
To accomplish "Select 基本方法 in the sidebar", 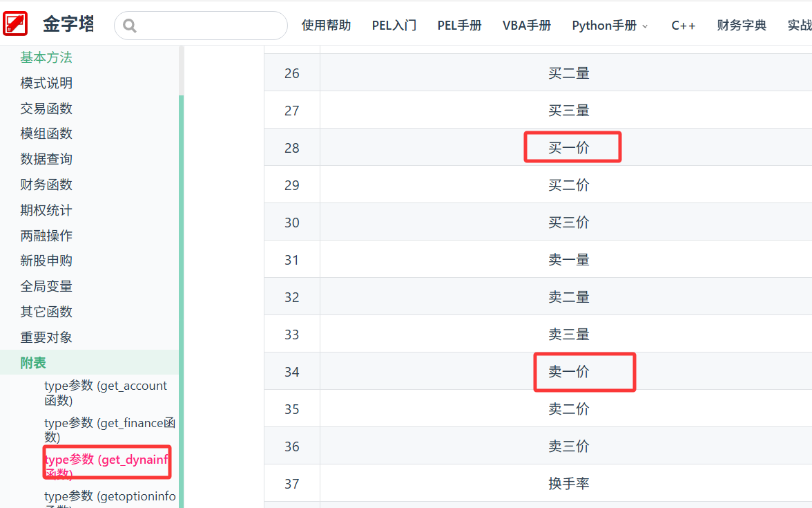I will (46, 57).
